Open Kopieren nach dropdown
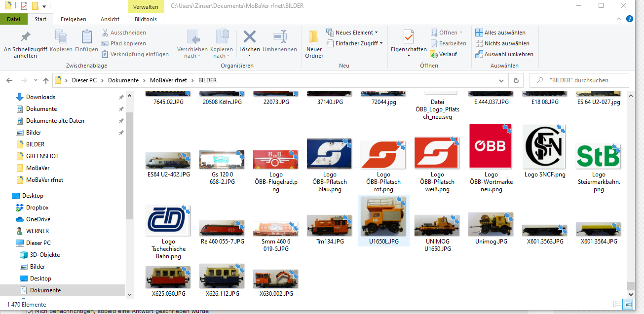 pos(222,44)
